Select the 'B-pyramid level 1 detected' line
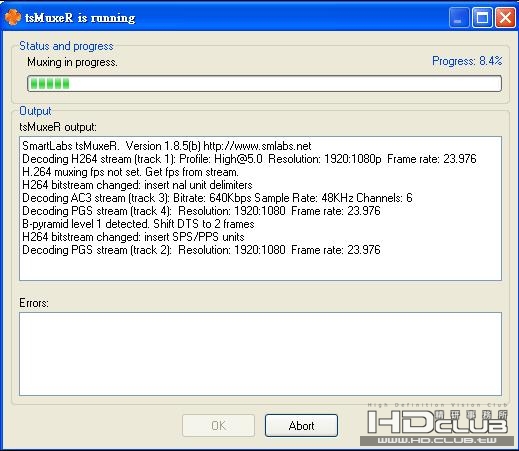 tap(138, 224)
